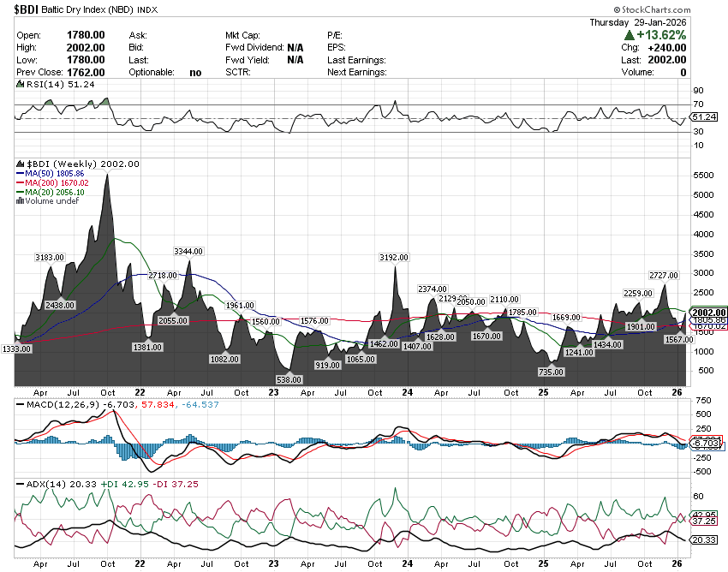This screenshot has height=572, width=728.
Task: Select the MA(50) blue legend line
Action: click(21, 173)
